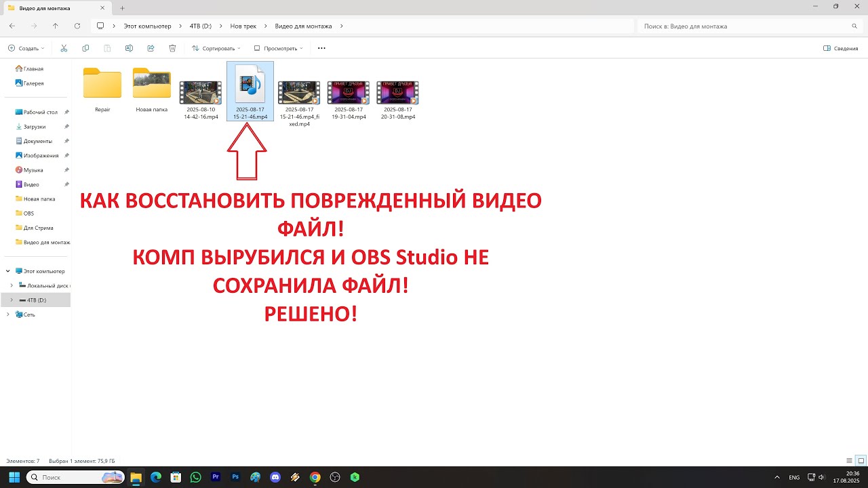The image size is (868, 488).
Task: Open the Просмотреть dropdown
Action: (x=279, y=48)
